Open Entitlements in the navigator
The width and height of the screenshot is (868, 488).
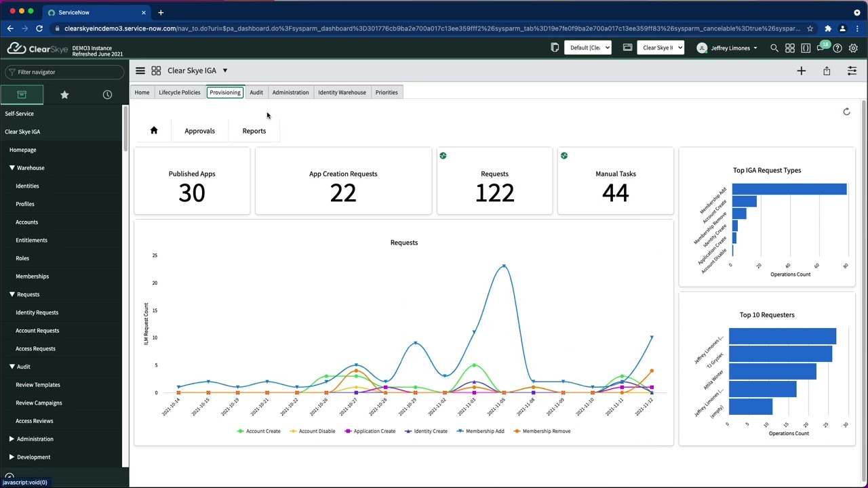click(x=31, y=240)
